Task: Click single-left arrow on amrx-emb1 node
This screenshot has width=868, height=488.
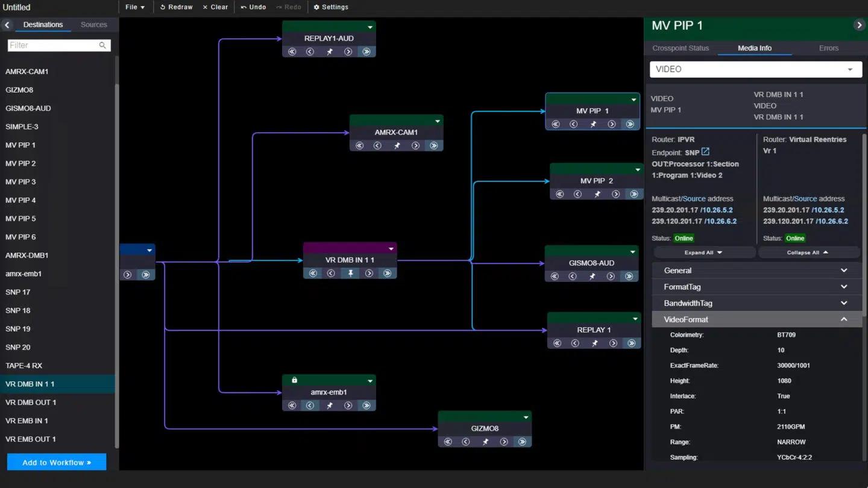Action: click(x=310, y=405)
